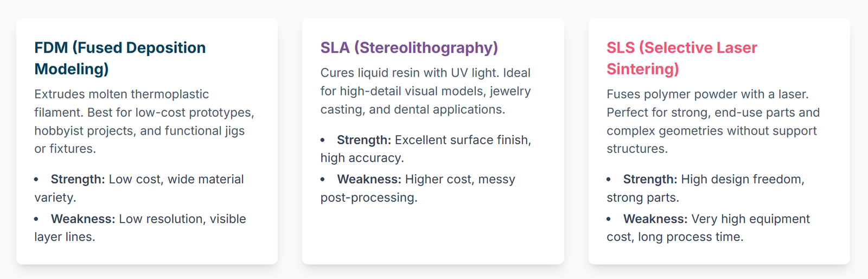The image size is (868, 279).
Task: Click the "high accuracy." line in SLA card
Action: pos(362,158)
